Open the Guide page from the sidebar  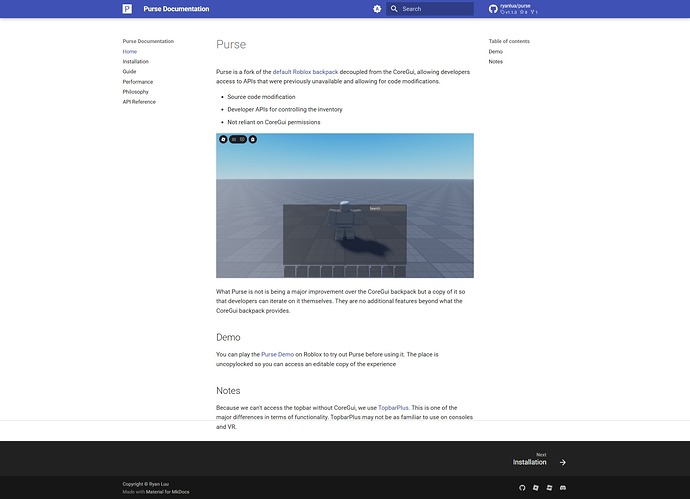pyautogui.click(x=129, y=71)
